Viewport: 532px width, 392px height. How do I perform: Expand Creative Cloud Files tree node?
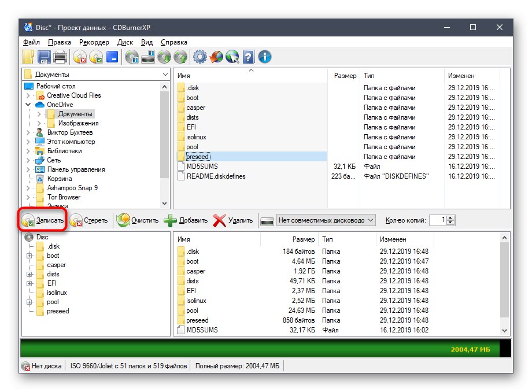click(x=28, y=95)
